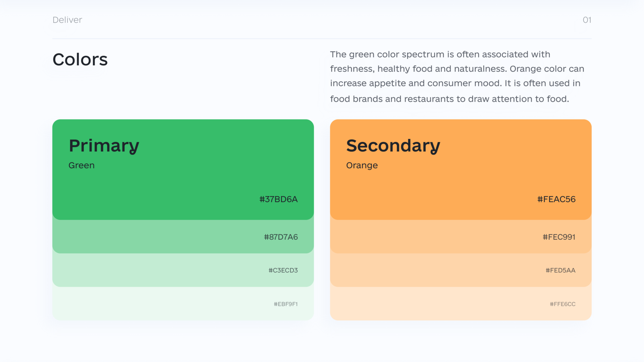Click the Secondary title text
The width and height of the screenshot is (644, 362).
click(393, 146)
